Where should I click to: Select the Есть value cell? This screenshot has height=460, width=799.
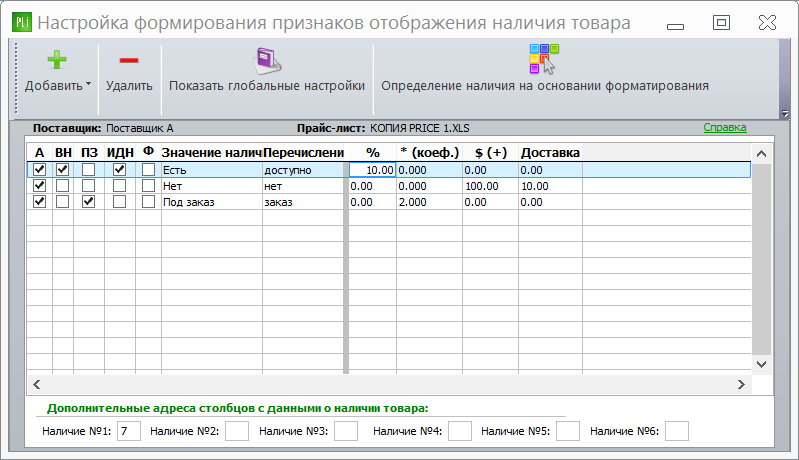[211, 170]
